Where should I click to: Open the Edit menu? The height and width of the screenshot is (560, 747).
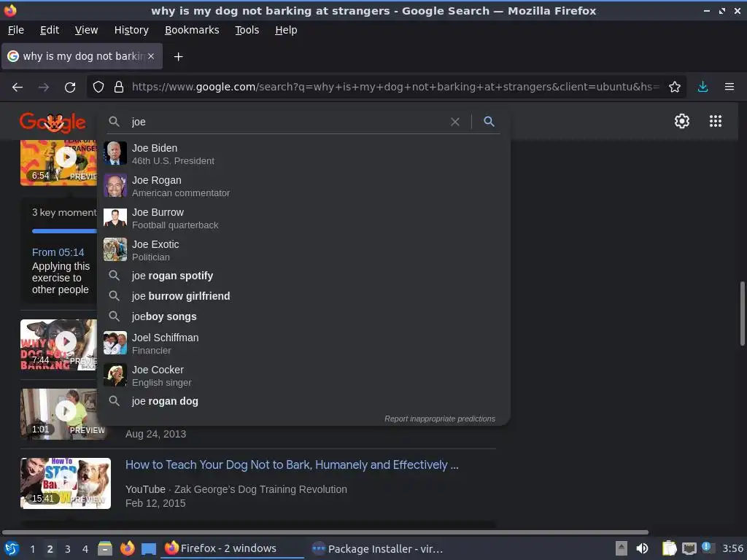tap(50, 30)
